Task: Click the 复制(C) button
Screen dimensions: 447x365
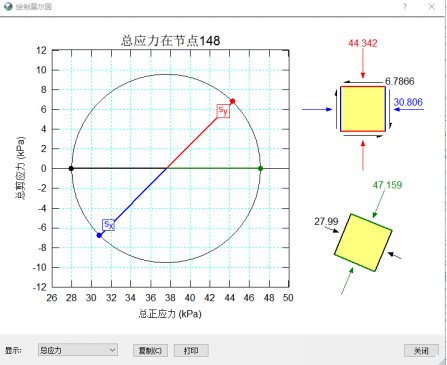Action: coord(150,351)
